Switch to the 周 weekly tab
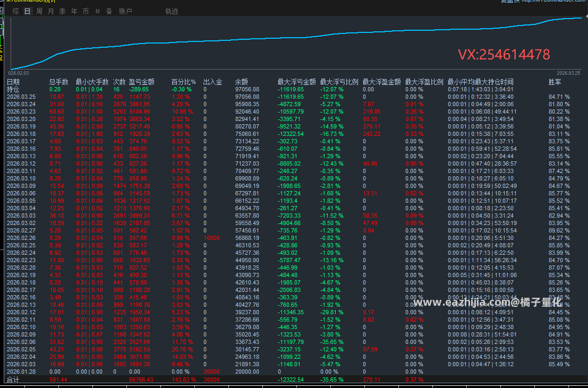The height and width of the screenshot is (388, 588). point(39,11)
